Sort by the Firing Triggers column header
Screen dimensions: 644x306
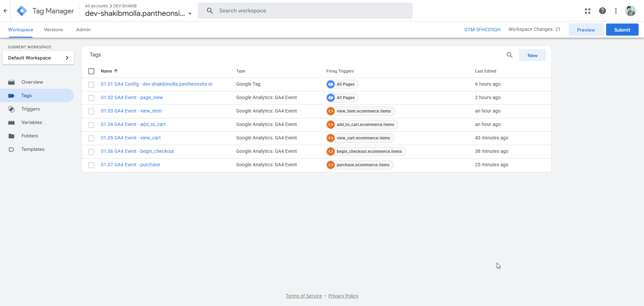[x=340, y=71]
